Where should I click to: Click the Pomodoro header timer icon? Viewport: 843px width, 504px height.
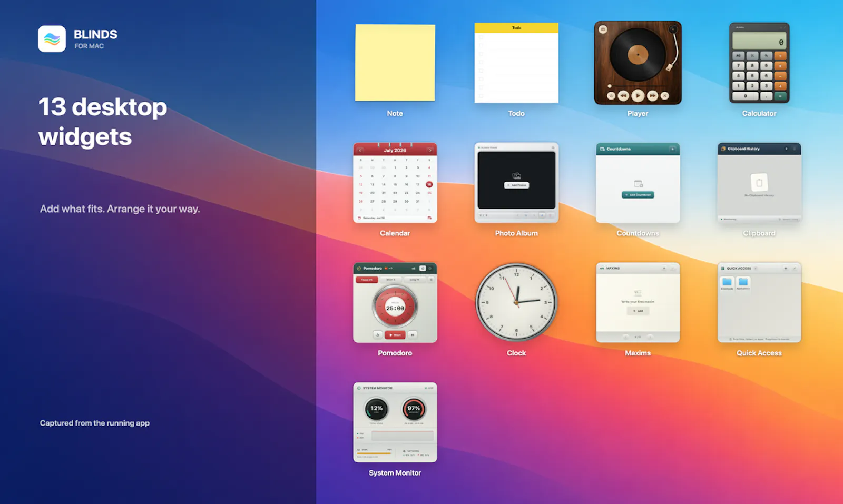tap(359, 269)
